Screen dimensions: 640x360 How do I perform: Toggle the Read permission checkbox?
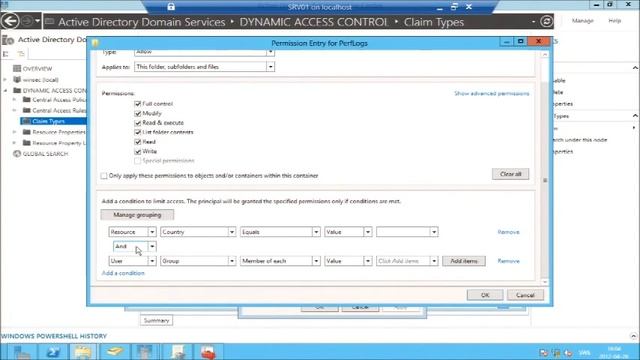coord(138,142)
